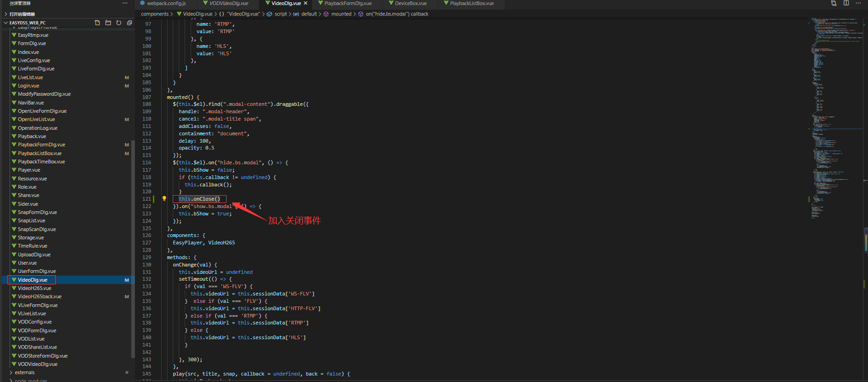Click Vue file icon next to Login.vue
The image size is (868, 382).
[x=14, y=86]
